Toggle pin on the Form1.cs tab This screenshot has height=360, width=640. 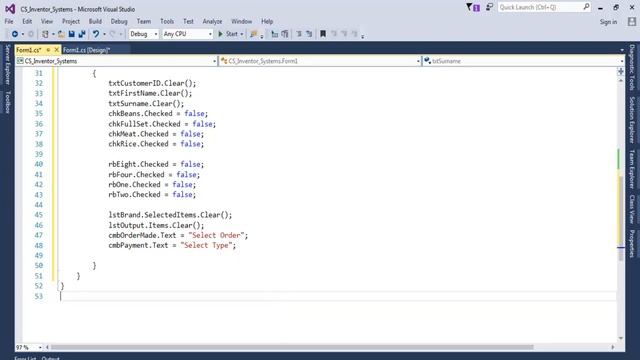48,50
